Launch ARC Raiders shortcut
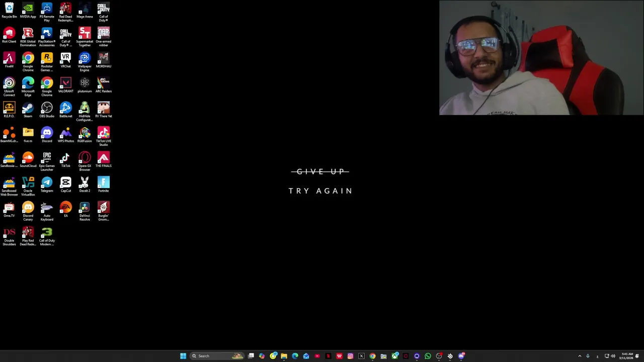Viewport: 644px width, 362px height. point(103,85)
